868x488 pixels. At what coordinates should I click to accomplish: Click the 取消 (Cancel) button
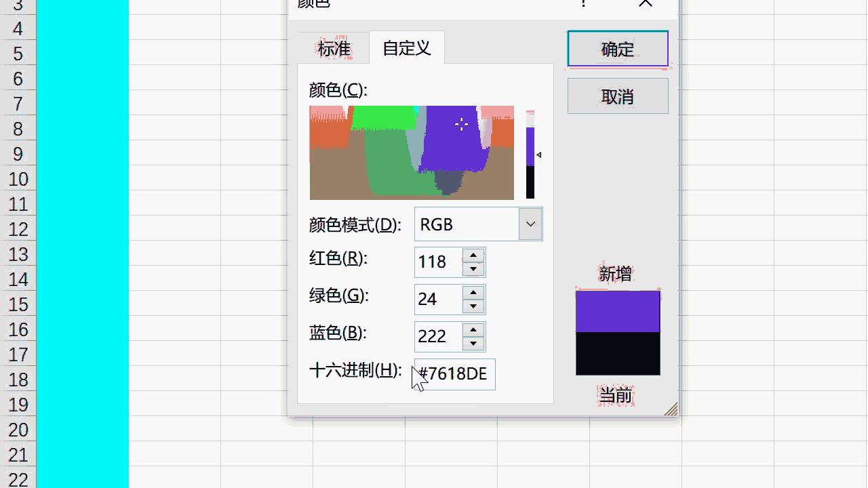616,96
